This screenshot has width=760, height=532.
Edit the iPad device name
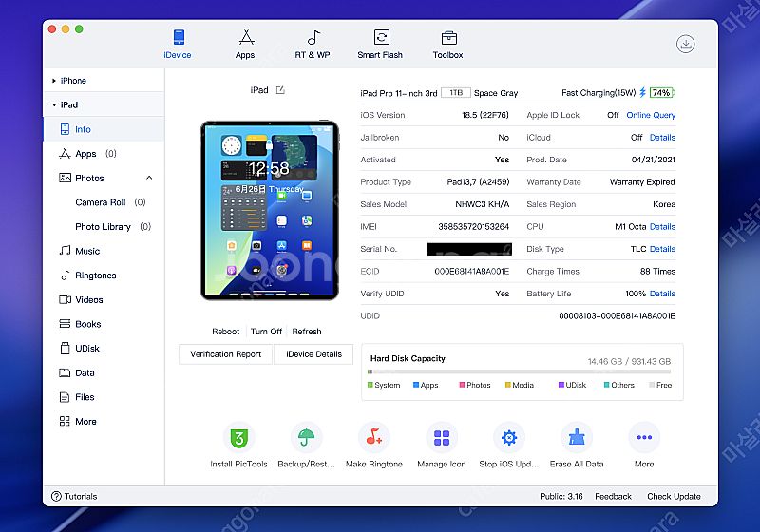click(280, 90)
